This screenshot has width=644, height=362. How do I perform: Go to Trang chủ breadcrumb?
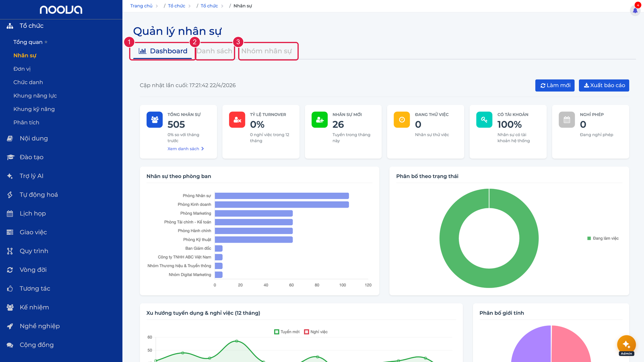coord(141,6)
